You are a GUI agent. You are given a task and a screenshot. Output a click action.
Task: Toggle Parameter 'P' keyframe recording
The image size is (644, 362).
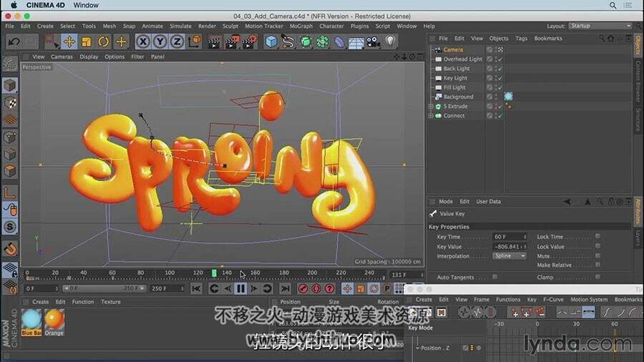point(387,289)
